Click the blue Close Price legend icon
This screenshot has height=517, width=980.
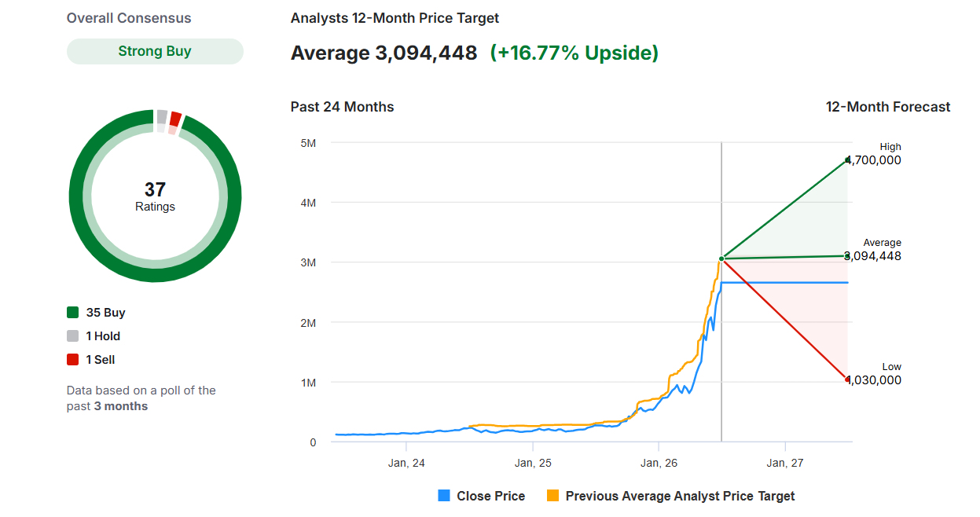point(444,496)
